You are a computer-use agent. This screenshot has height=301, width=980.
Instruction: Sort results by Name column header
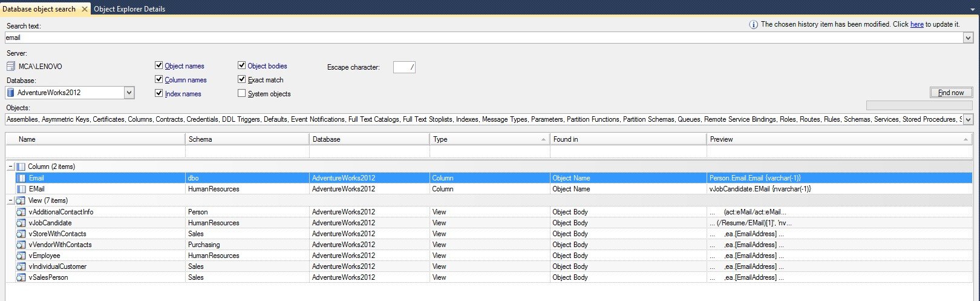[96, 139]
